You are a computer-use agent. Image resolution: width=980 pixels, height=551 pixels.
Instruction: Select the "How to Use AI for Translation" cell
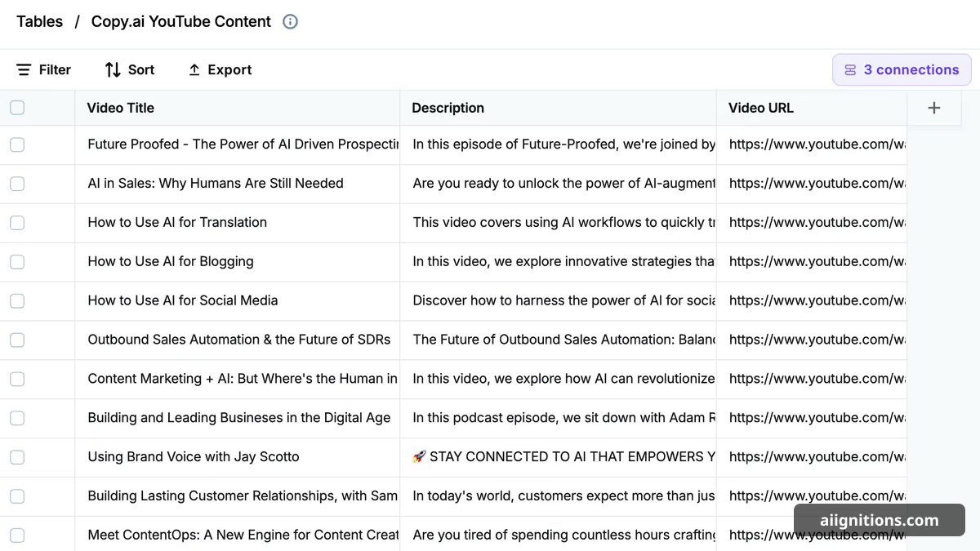pyautogui.click(x=238, y=223)
